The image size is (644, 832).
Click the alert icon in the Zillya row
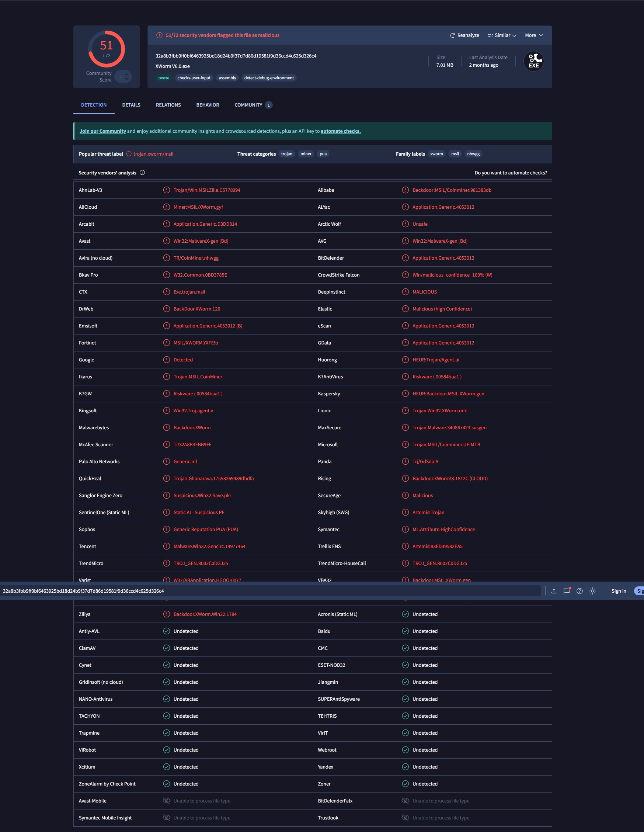166,614
